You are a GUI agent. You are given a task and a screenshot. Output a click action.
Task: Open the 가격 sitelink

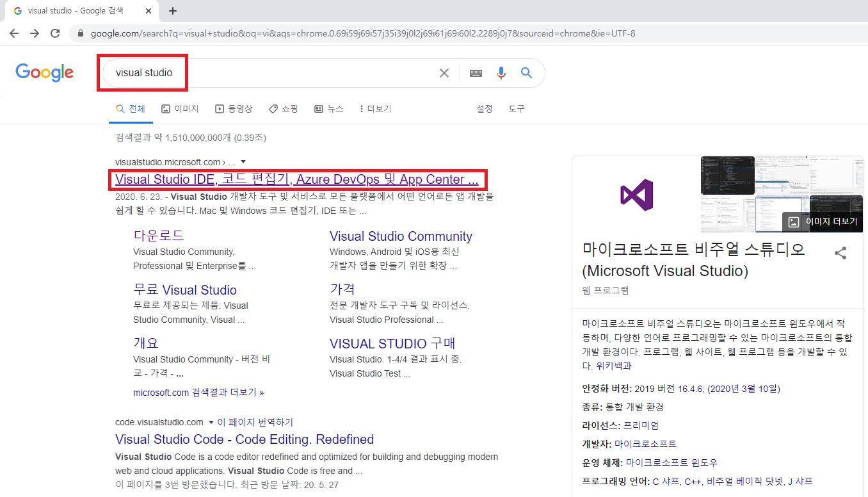(x=342, y=289)
